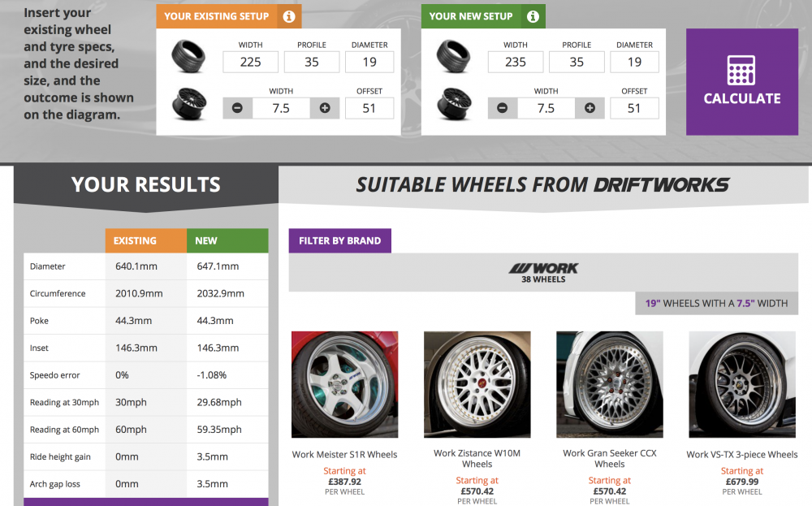Click the NEW column header
Screen dimensions: 812x506
click(x=228, y=241)
